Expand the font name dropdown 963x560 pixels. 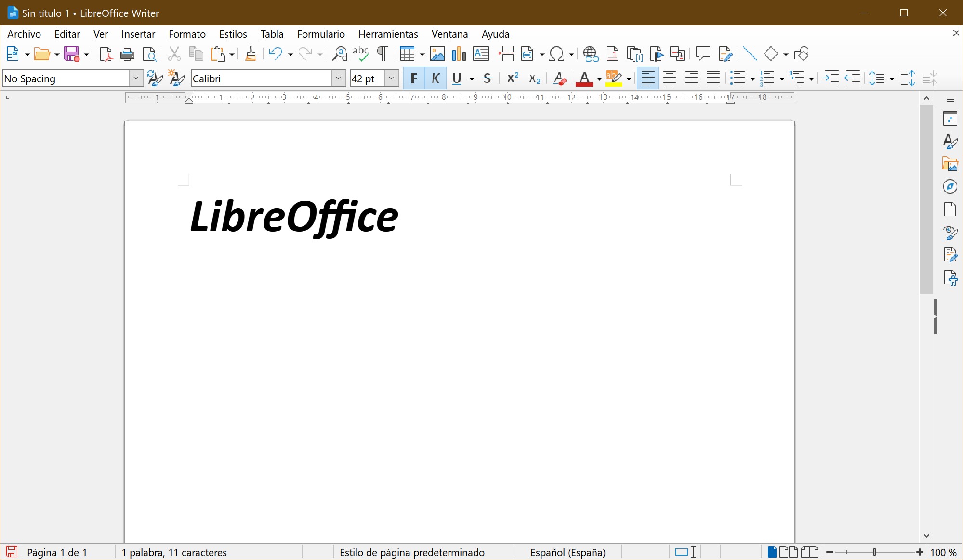338,78
